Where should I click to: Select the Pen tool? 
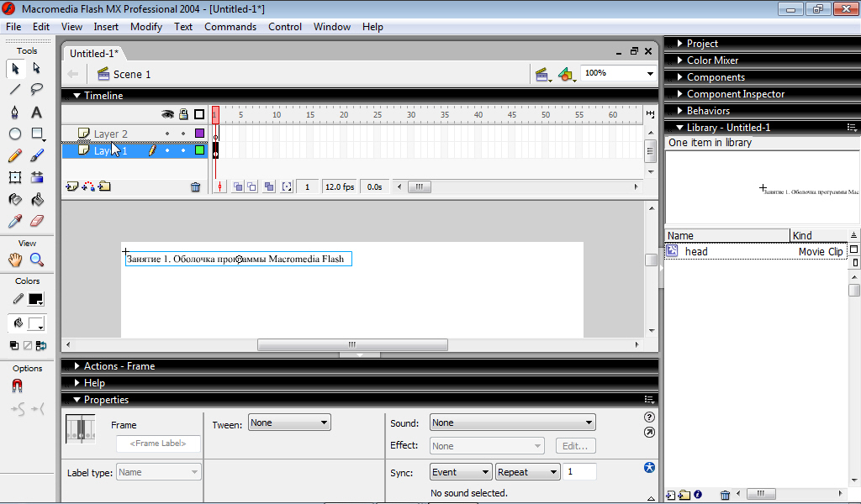(15, 113)
